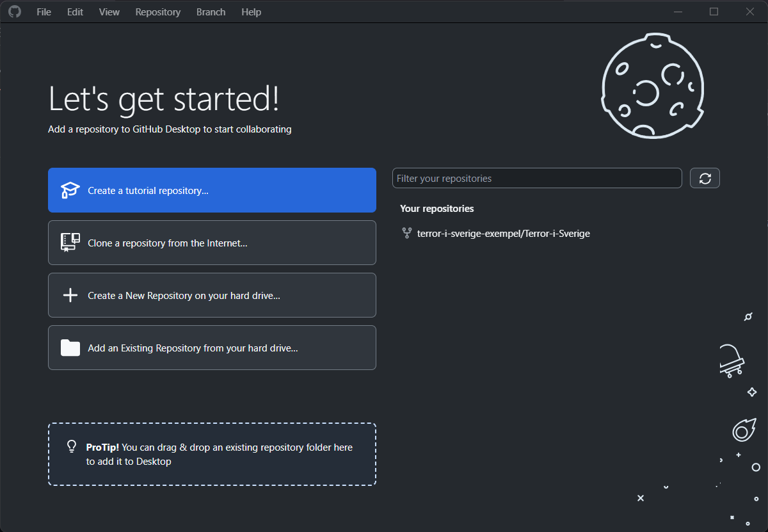Click the graduation cap tutorial icon
The image size is (768, 532).
click(x=70, y=190)
